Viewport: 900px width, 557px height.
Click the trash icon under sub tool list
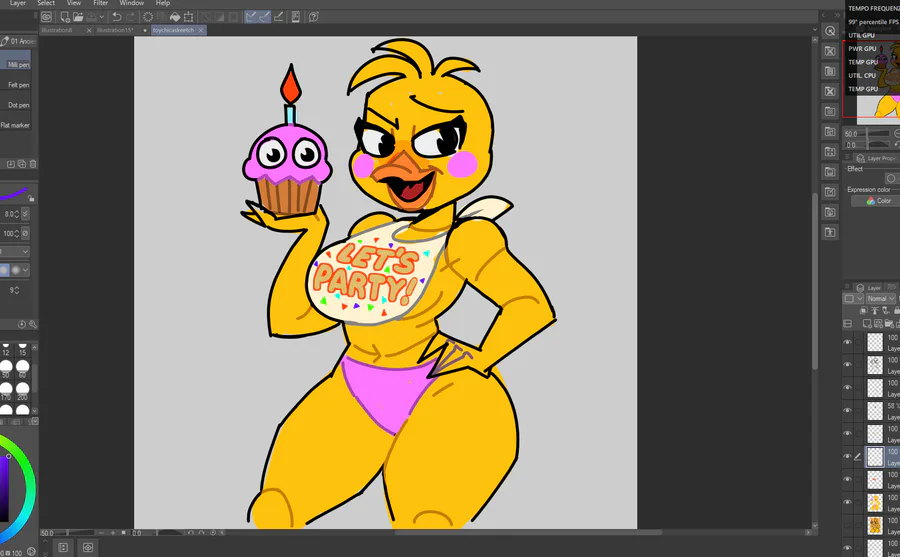tap(33, 164)
